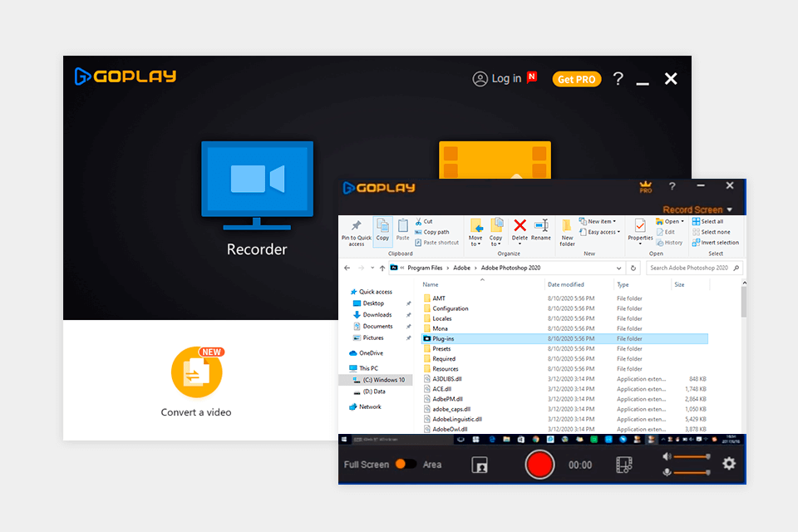This screenshot has height=532, width=798.
Task: Click the Convert a video icon
Action: pyautogui.click(x=197, y=372)
